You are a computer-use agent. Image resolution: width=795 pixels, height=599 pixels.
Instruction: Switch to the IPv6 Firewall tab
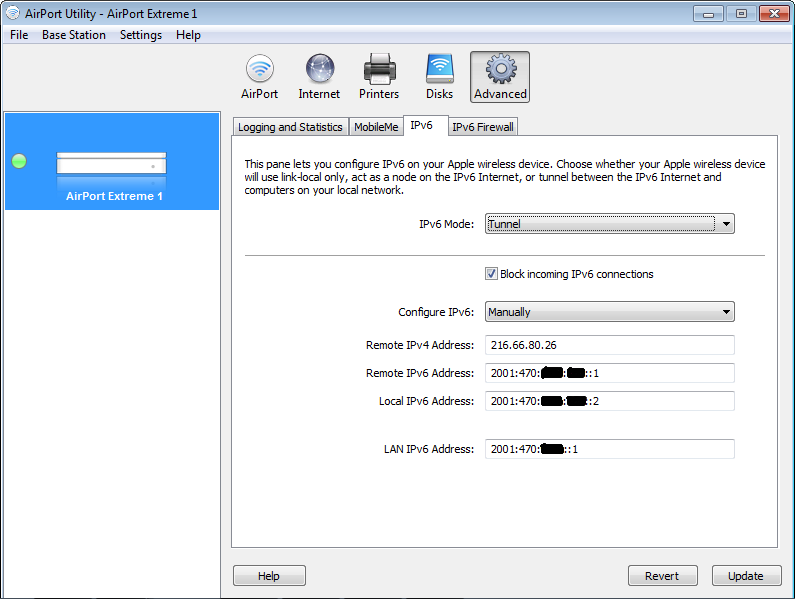(482, 127)
